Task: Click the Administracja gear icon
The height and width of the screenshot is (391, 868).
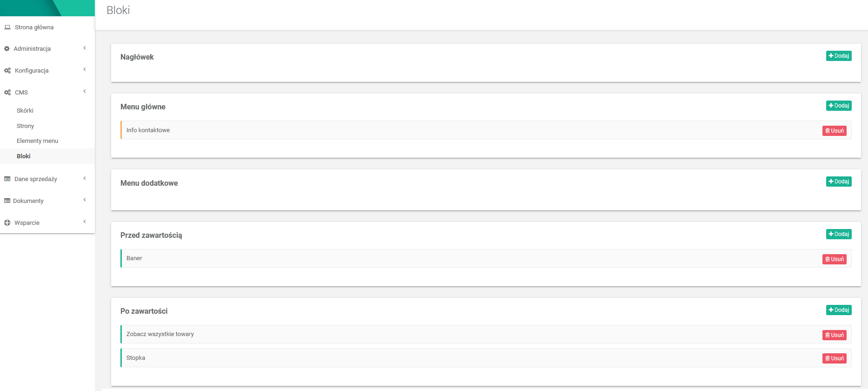Action: (7, 49)
